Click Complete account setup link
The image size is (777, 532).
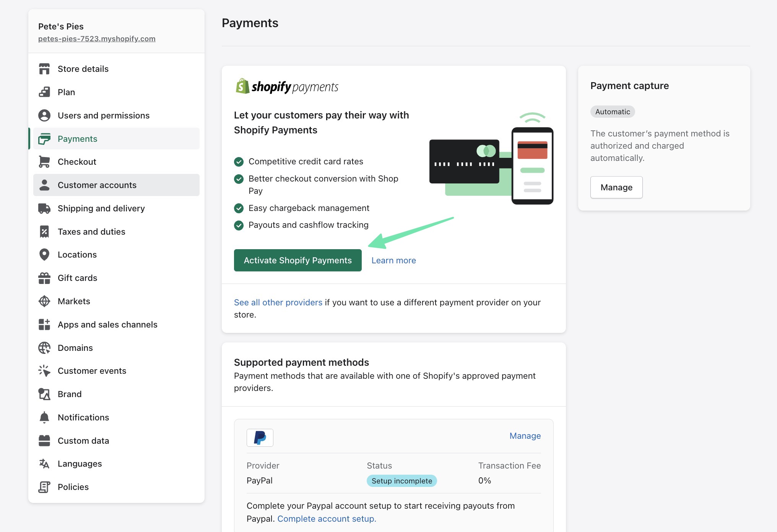coord(327,519)
